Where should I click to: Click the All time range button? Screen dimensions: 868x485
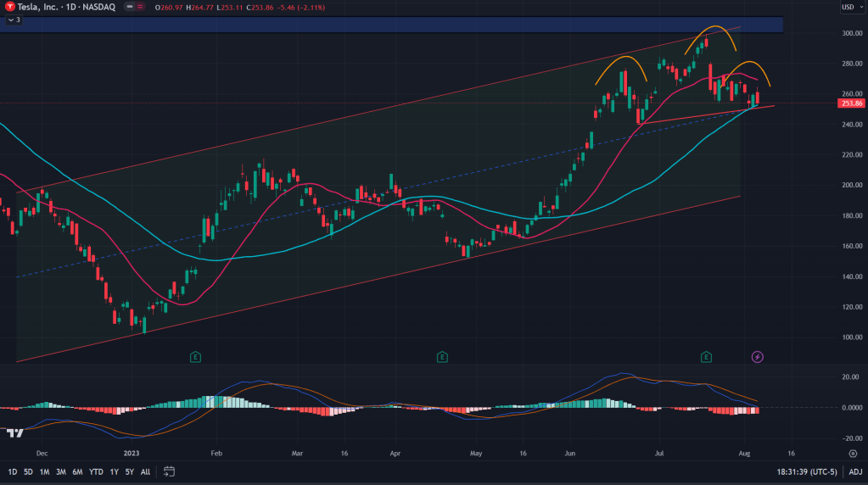pyautogui.click(x=145, y=471)
